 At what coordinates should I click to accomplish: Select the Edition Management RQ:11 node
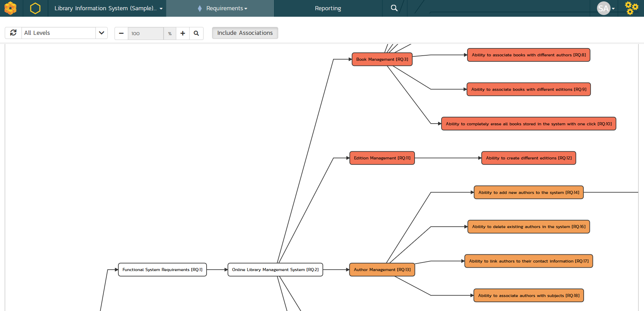(382, 158)
